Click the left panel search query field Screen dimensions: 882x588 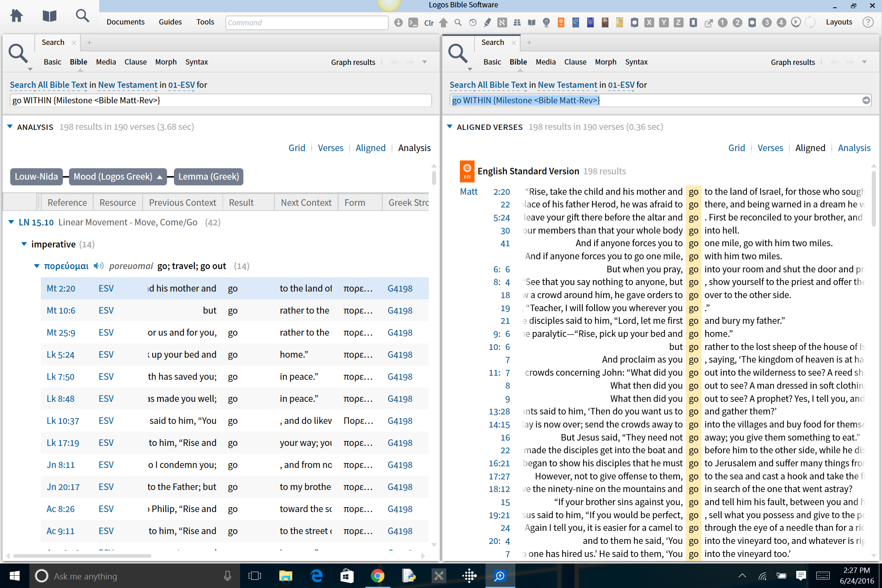pos(220,100)
